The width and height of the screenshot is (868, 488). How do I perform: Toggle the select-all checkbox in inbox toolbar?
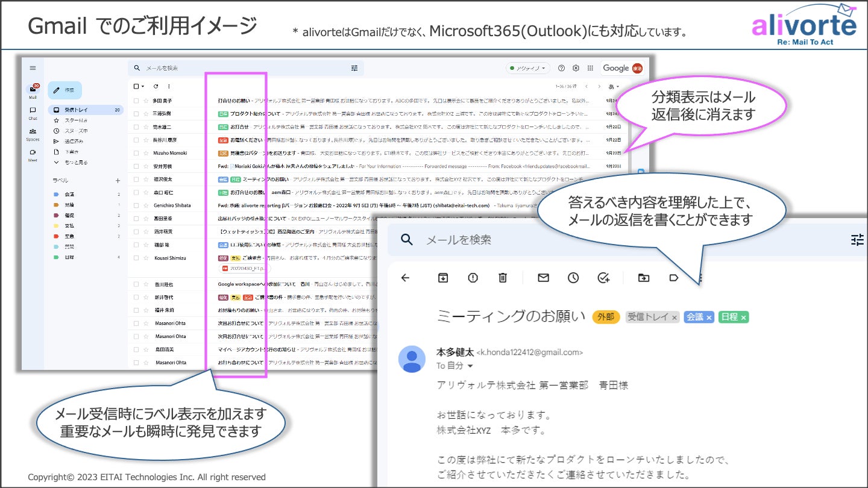tap(136, 87)
